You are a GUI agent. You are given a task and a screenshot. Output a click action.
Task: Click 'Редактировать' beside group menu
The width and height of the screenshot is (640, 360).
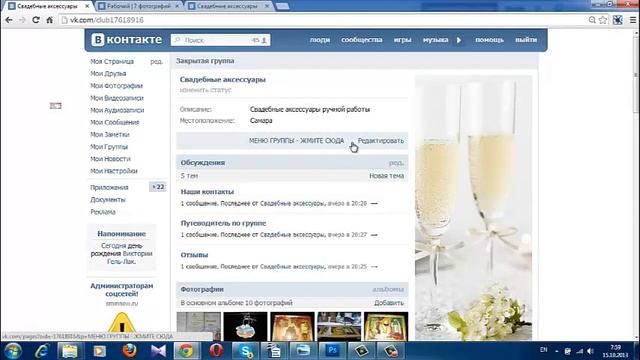(x=380, y=141)
